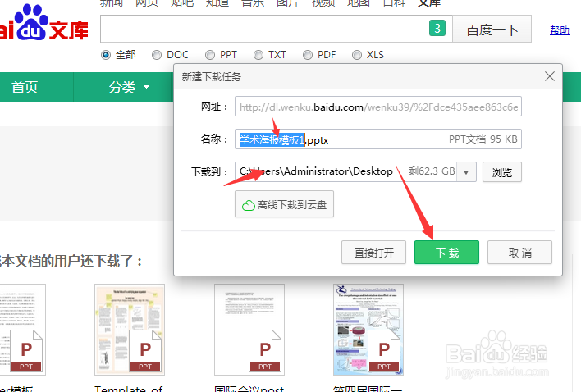
Task: Open the 第四届国际 document title link
Action: [368, 388]
